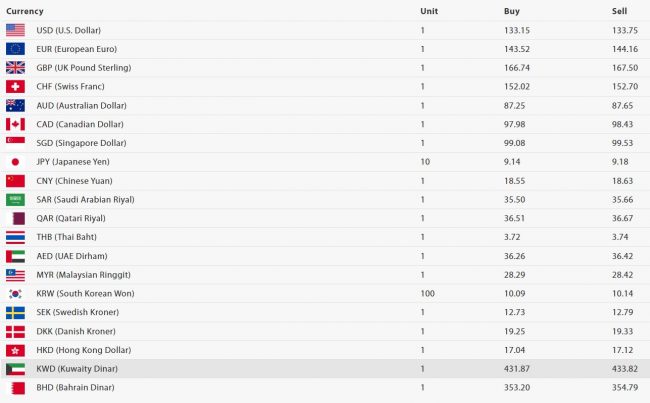This screenshot has width=650, height=403.
Task: Click the Sell column header
Action: 619,11
